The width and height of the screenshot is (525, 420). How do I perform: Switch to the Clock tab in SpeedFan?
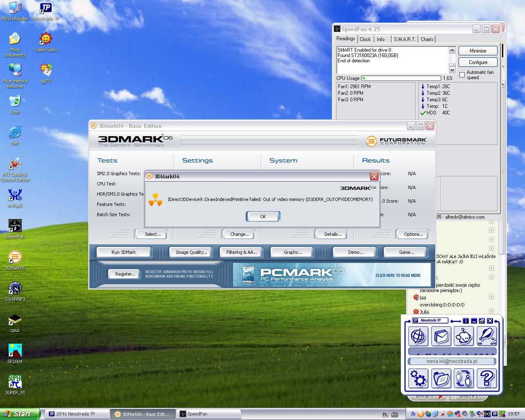(x=365, y=39)
